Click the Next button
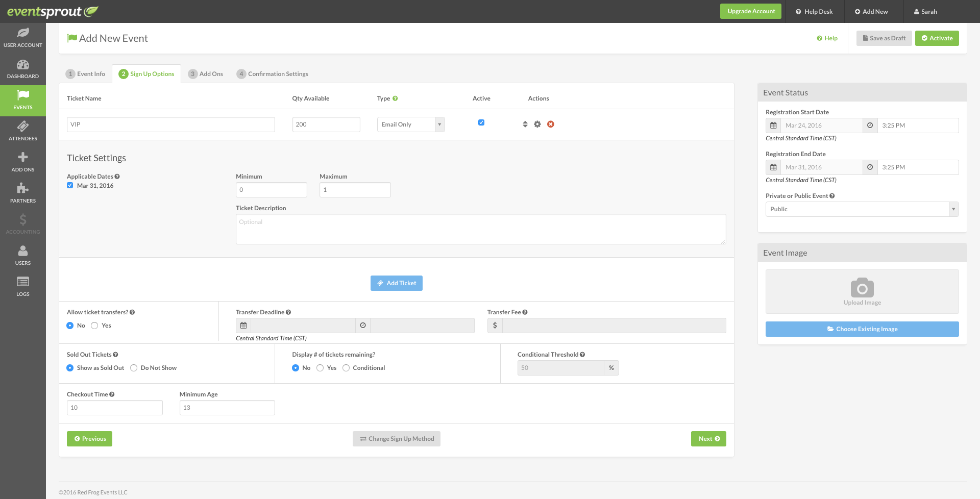The height and width of the screenshot is (499, 980). coord(708,439)
